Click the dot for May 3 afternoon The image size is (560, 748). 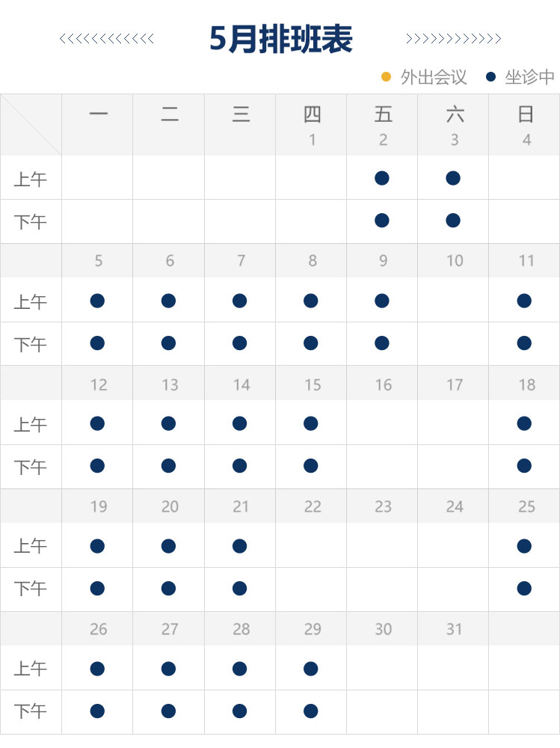(453, 221)
